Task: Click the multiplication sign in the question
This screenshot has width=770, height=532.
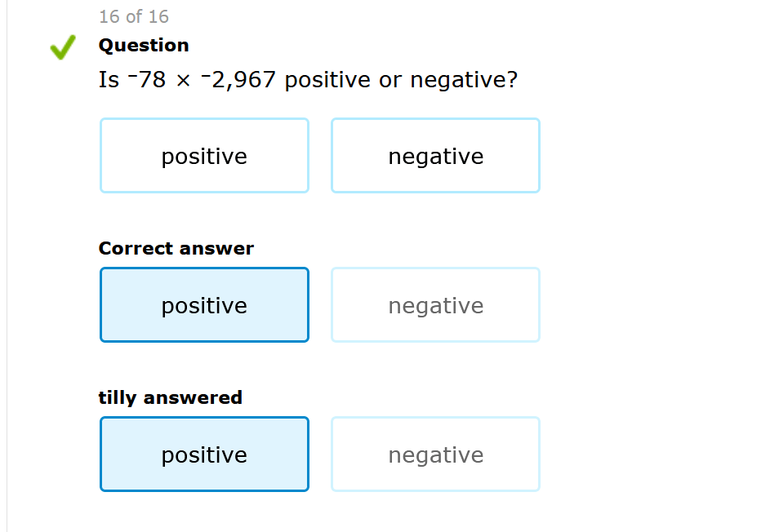Action: pos(184,81)
